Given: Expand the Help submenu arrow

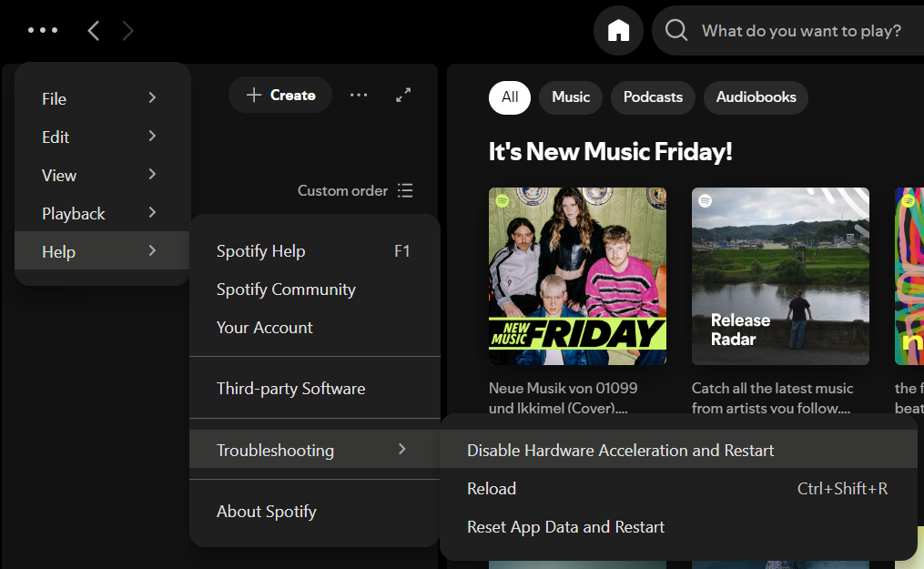Looking at the screenshot, I should coord(152,251).
